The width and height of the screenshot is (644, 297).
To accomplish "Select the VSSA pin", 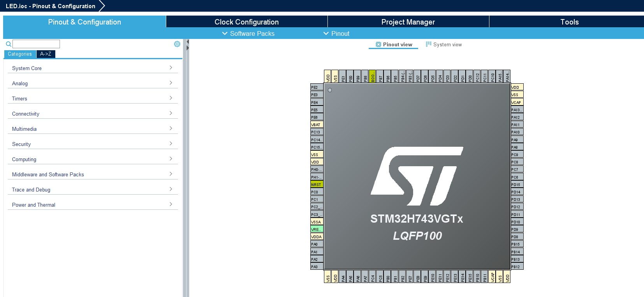I will pyautogui.click(x=317, y=222).
